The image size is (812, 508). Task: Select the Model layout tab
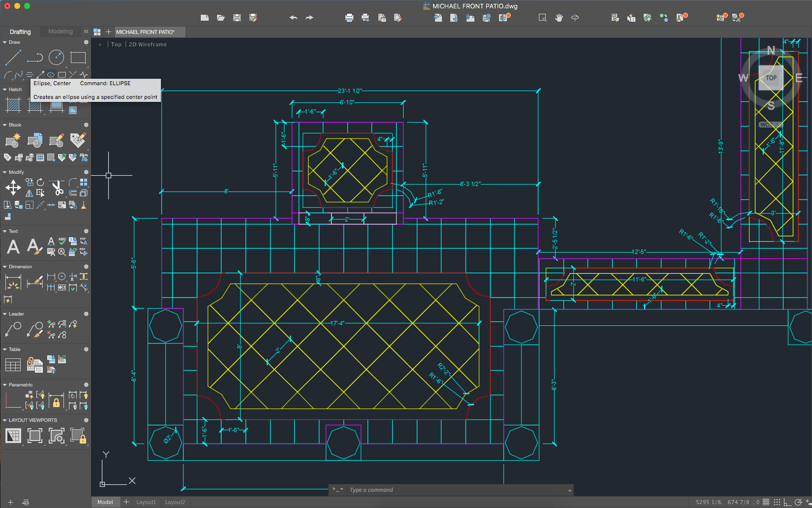point(105,502)
